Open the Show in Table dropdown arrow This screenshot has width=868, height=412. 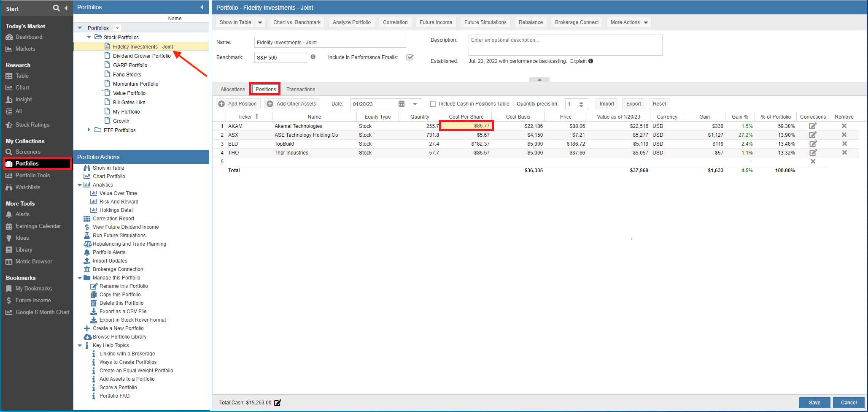(x=260, y=22)
